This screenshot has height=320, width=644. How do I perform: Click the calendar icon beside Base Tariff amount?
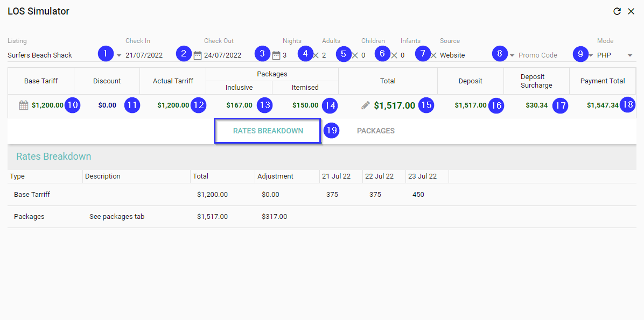tap(23, 105)
